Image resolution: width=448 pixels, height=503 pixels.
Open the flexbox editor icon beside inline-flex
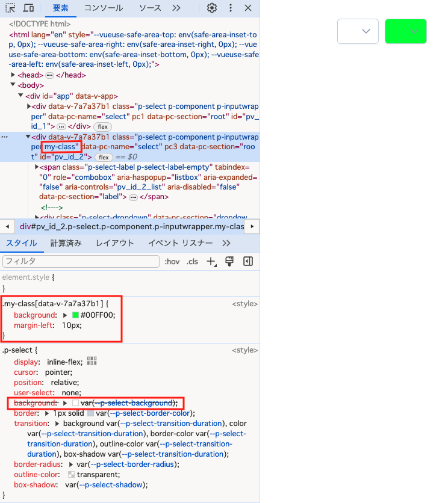coord(92,361)
